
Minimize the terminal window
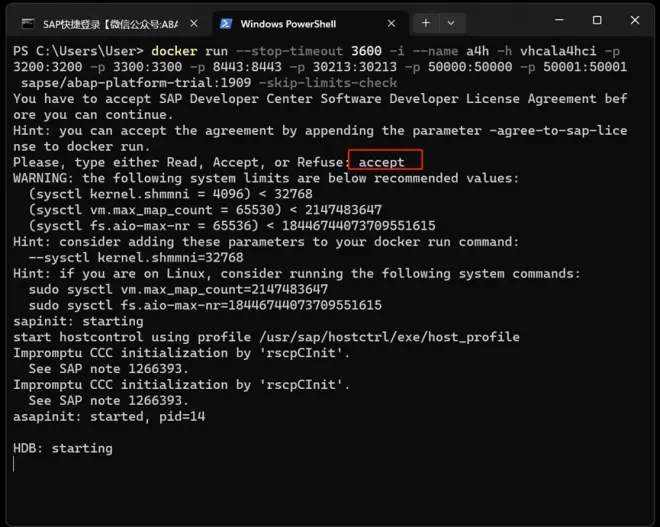(559, 20)
